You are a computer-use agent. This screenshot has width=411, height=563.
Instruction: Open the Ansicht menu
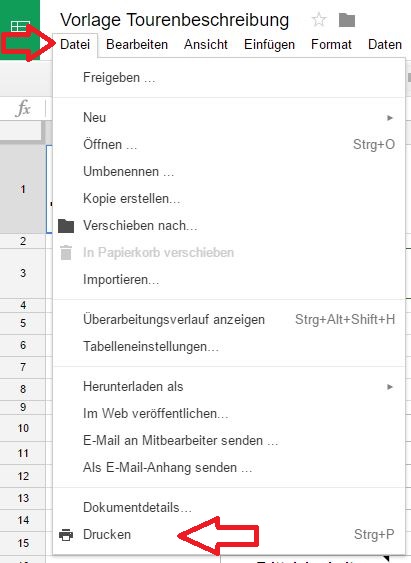click(x=206, y=45)
